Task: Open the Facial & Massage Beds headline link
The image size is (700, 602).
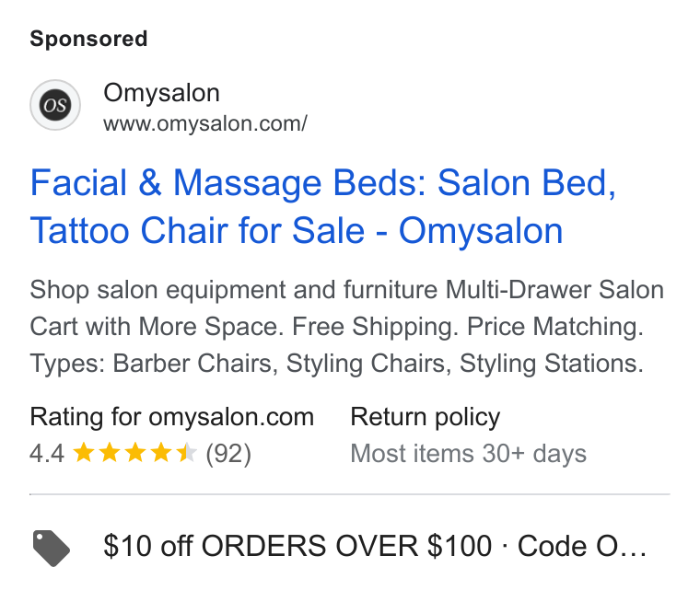Action: click(x=322, y=206)
